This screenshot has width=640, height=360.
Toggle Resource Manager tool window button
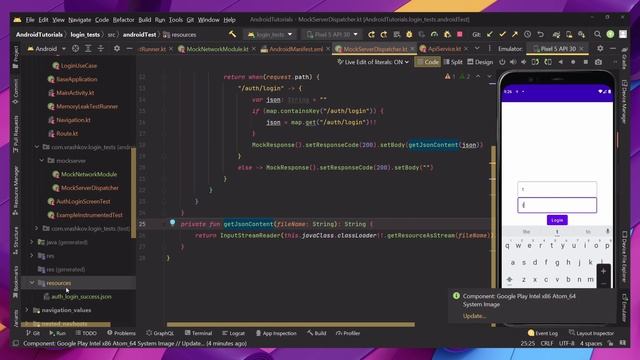16,190
